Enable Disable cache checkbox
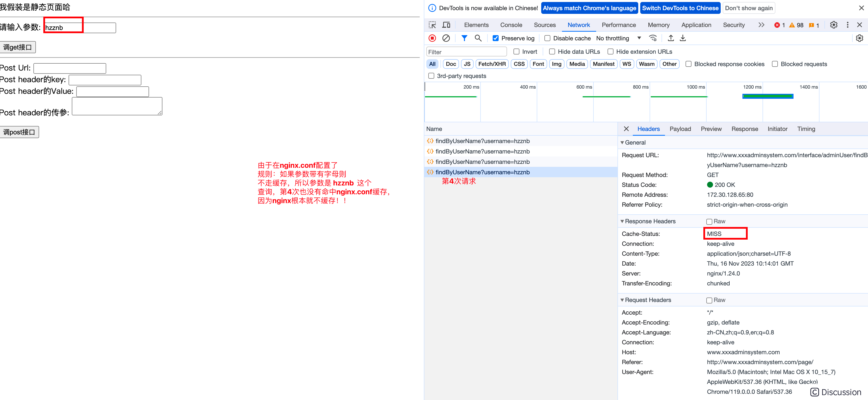 point(547,38)
